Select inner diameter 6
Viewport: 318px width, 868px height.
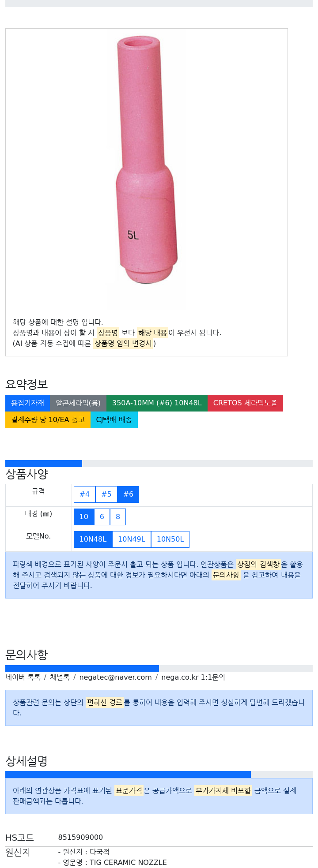102,516
